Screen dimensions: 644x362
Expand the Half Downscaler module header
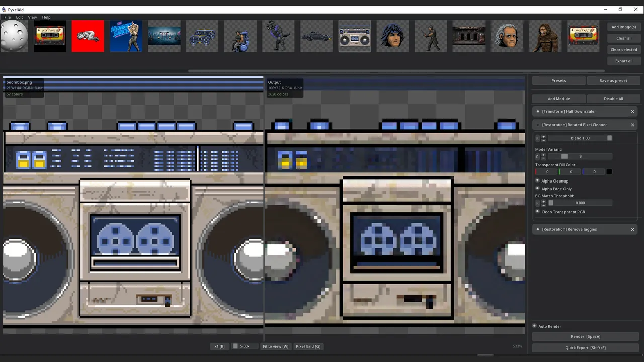pos(585,112)
